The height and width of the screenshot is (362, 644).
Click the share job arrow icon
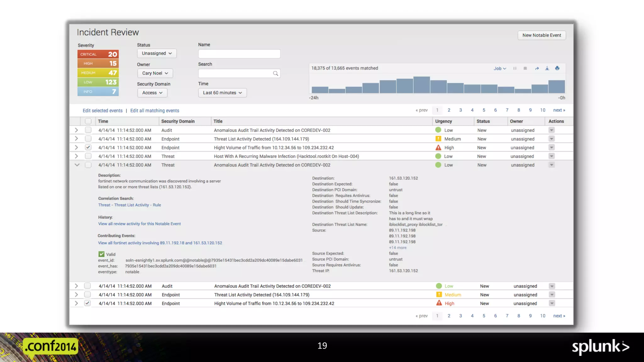pos(537,68)
